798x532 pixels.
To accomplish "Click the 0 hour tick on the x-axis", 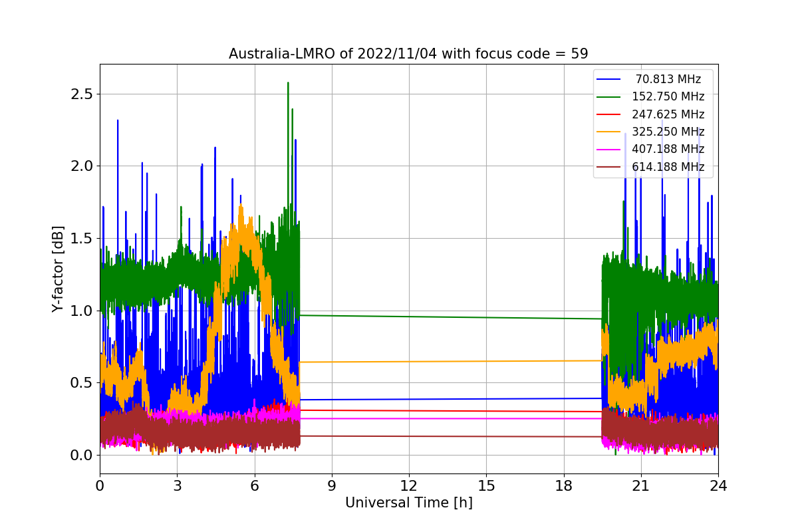I will tap(100, 486).
